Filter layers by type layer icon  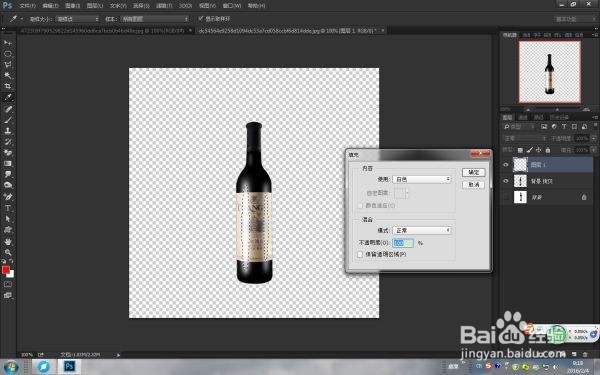tap(564, 127)
